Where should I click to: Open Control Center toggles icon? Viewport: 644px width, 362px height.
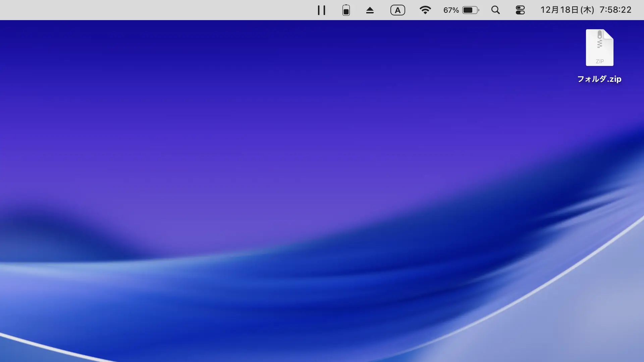point(520,10)
